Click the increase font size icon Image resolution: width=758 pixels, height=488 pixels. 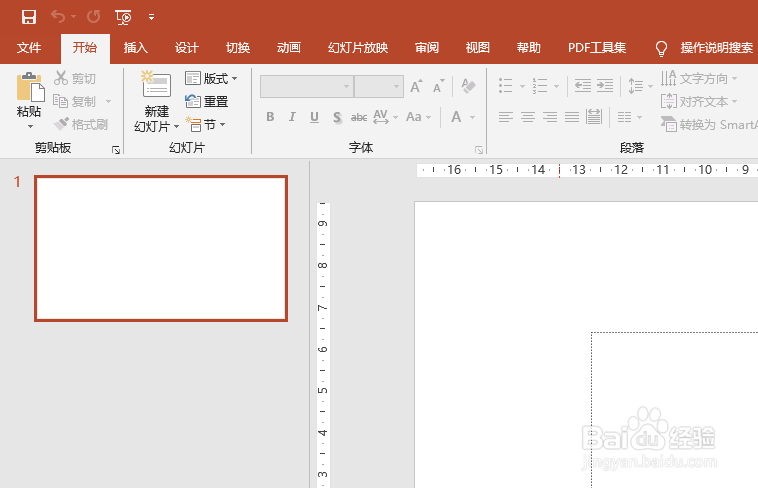tap(416, 87)
